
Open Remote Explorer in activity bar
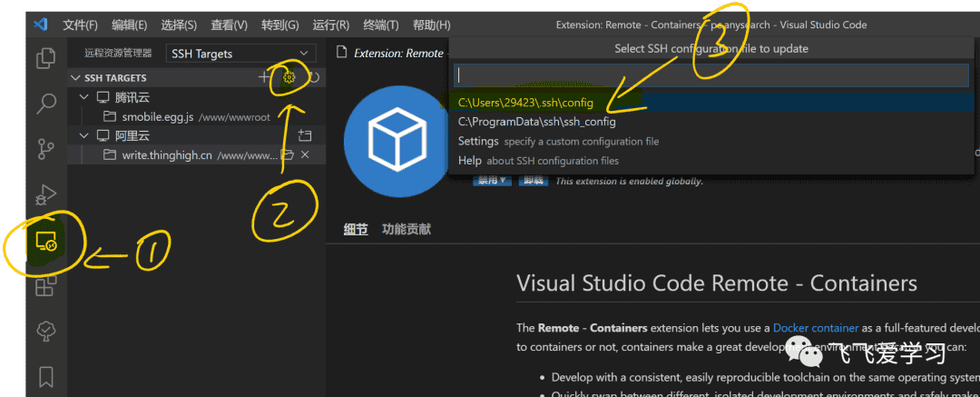(46, 241)
